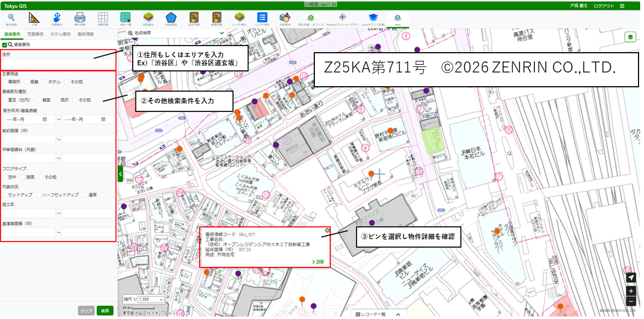Open the green map layers button
644x319 pixels.
tap(630, 37)
